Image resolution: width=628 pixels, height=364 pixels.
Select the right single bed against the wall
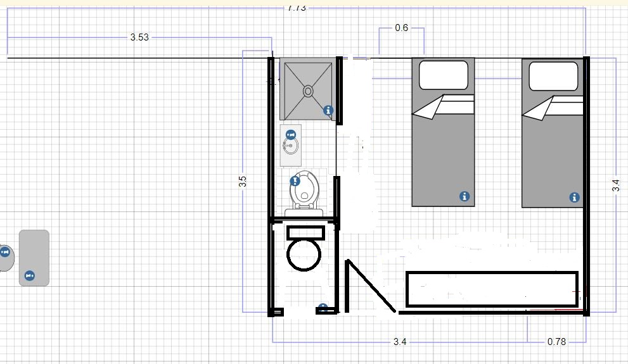tap(553, 133)
